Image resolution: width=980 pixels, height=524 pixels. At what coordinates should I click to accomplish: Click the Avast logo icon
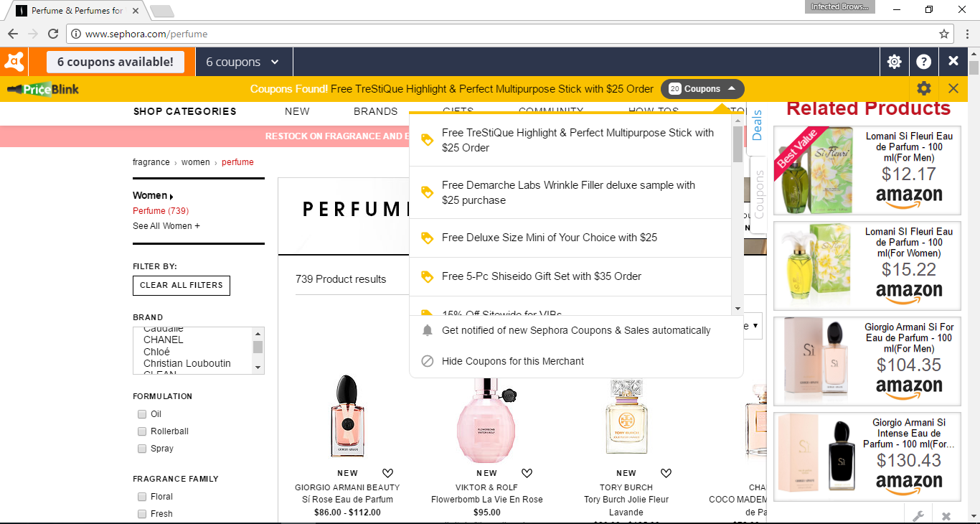coord(14,61)
